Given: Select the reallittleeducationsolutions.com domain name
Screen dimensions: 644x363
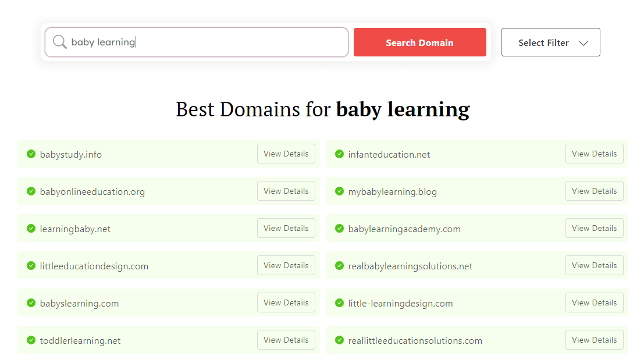Looking at the screenshot, I should [x=415, y=341].
